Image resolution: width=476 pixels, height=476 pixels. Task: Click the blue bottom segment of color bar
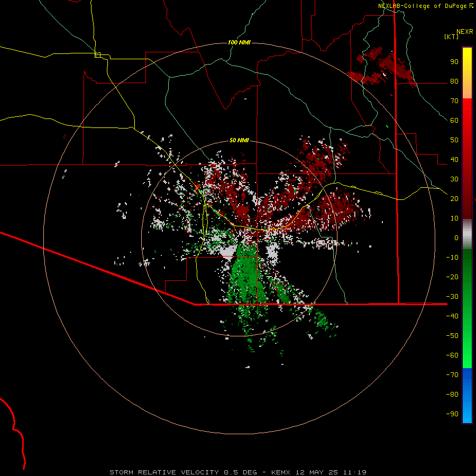(467, 396)
